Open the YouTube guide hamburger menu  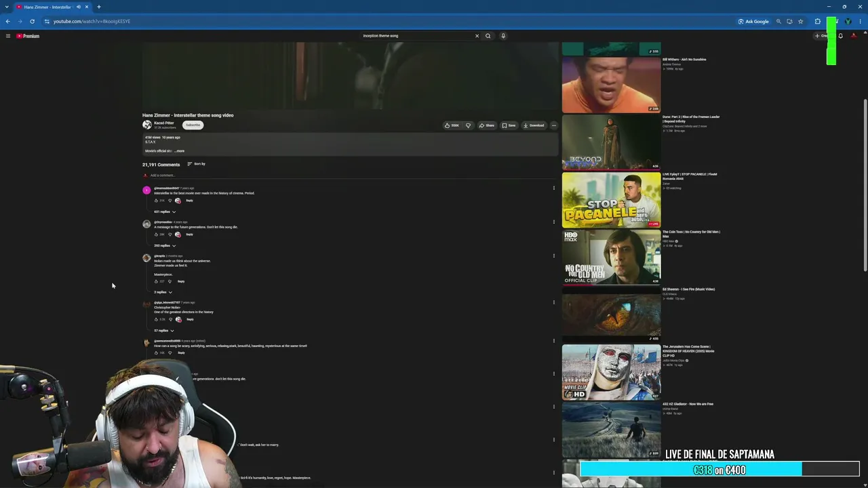8,36
